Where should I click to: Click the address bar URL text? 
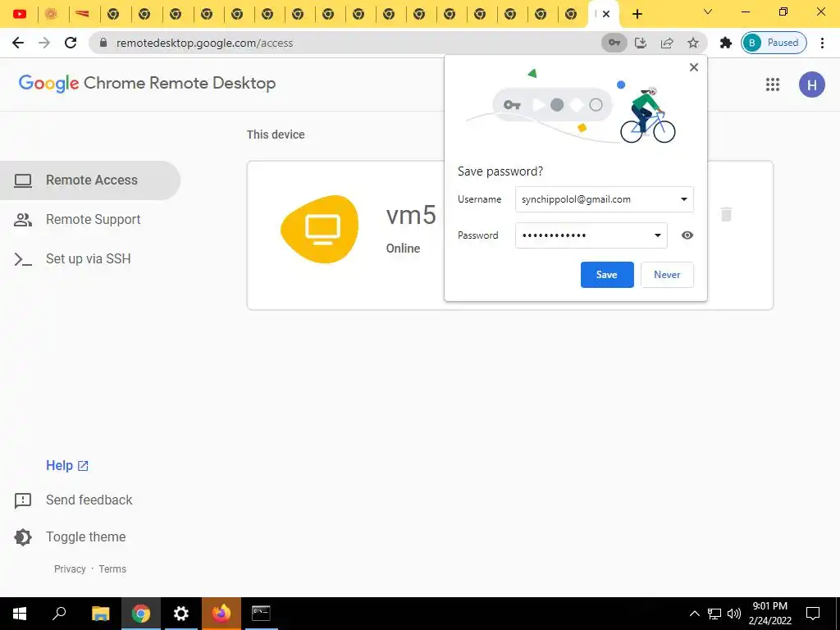click(x=204, y=43)
